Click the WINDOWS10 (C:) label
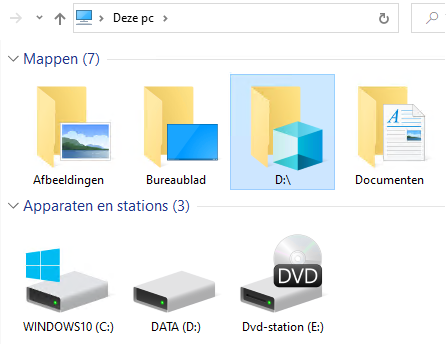The width and height of the screenshot is (446, 361). (x=68, y=327)
